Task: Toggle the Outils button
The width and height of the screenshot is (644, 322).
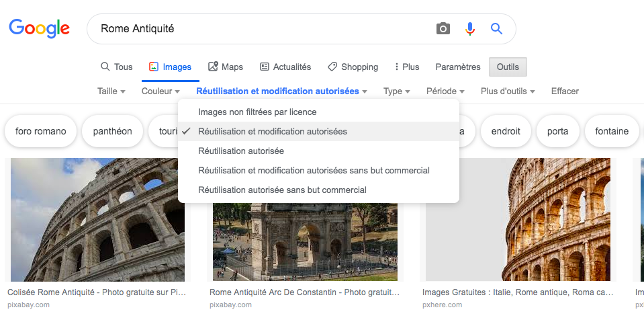Action: (x=508, y=67)
